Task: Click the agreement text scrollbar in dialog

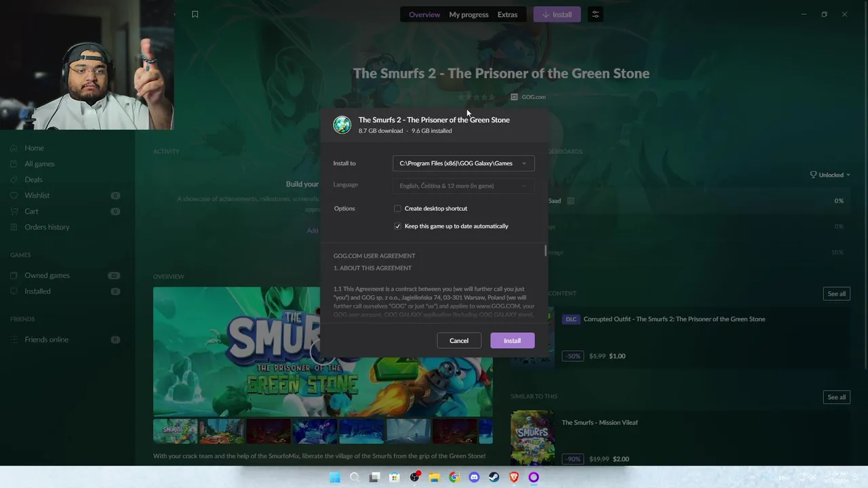Action: (545, 251)
